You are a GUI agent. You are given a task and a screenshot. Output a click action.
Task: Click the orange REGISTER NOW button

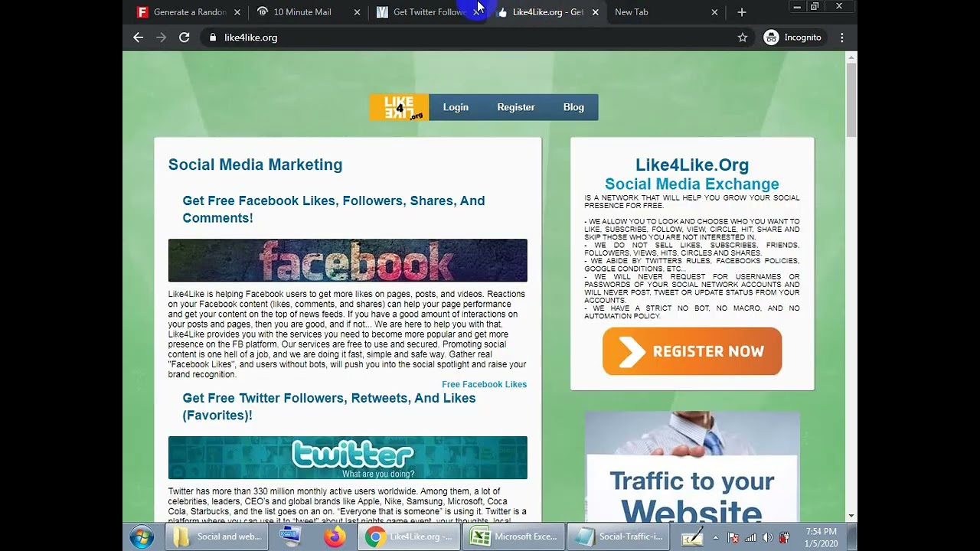coord(692,351)
